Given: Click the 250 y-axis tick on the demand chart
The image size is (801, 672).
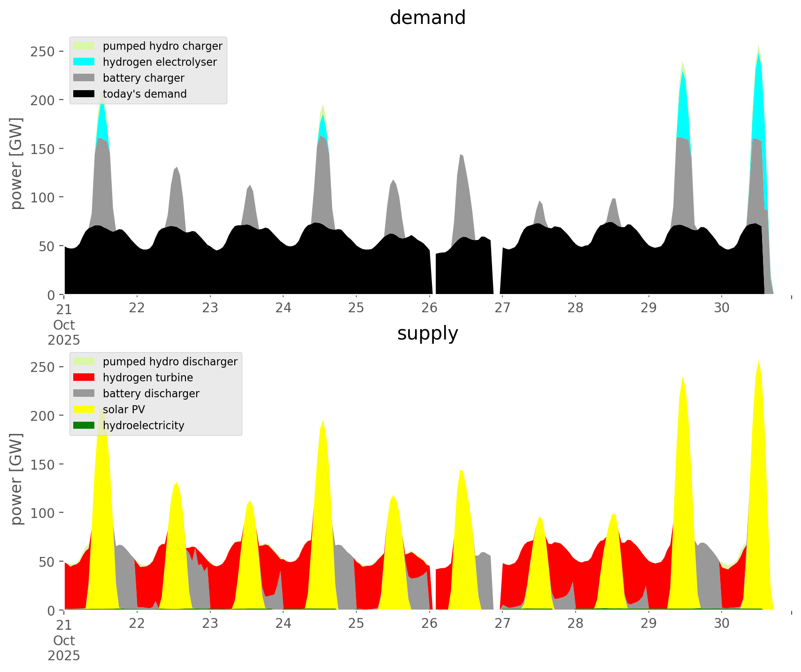Looking at the screenshot, I should [x=42, y=51].
